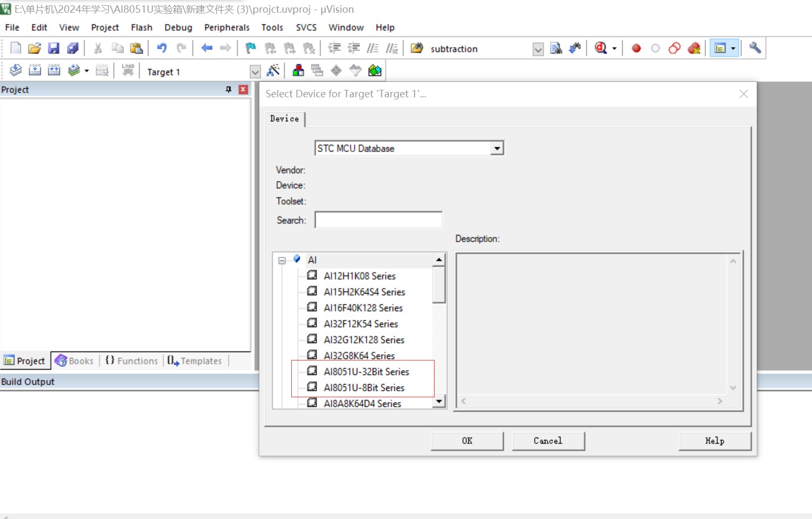Click device list scrollbar down arrow
The image size is (812, 519).
[439, 401]
